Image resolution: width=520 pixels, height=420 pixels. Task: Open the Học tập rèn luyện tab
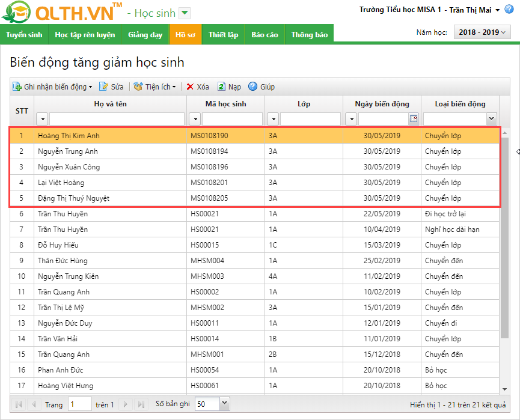tap(85, 34)
